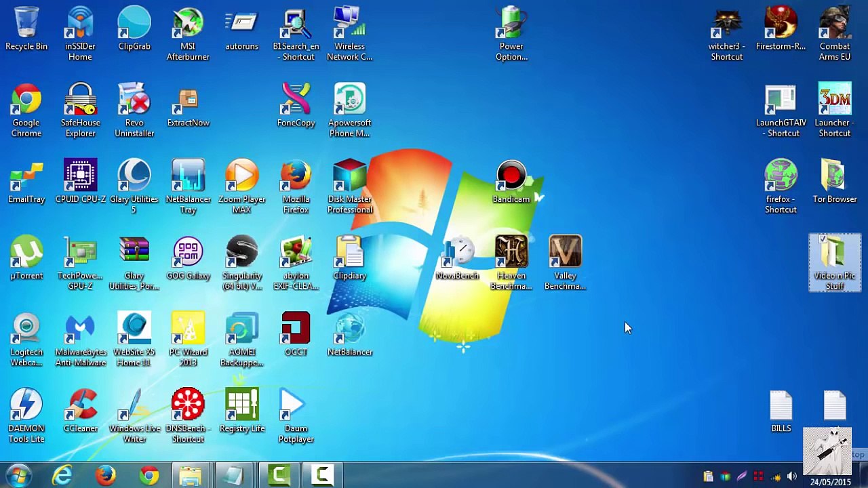This screenshot has height=488, width=868.
Task: Open the volume speaker tray icon
Action: point(791,476)
